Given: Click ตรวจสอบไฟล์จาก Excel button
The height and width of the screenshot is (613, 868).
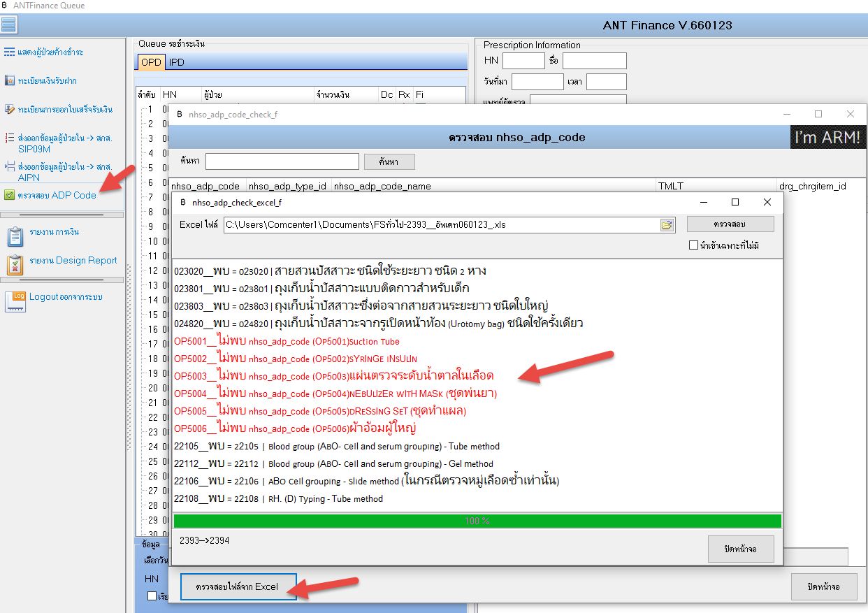Looking at the screenshot, I should 238,586.
